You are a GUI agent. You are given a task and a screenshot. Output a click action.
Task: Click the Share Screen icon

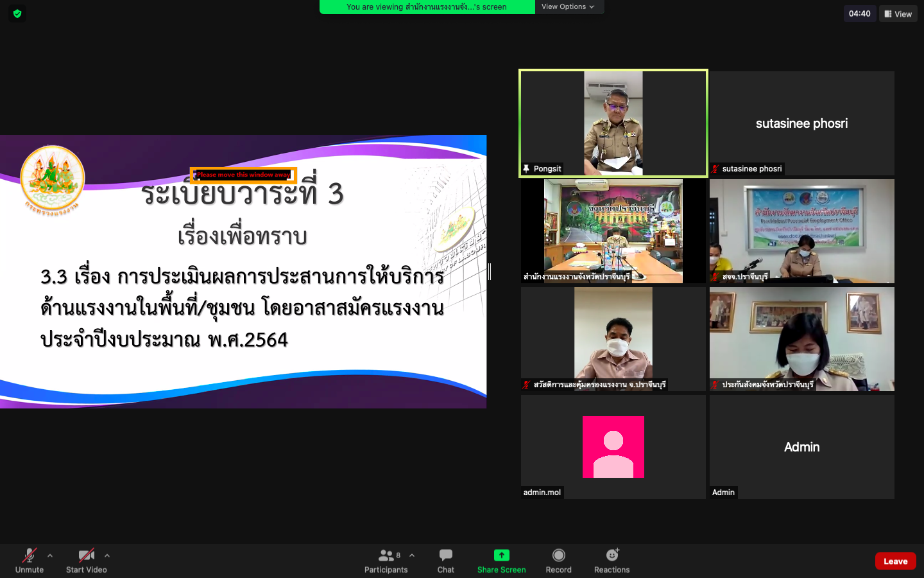click(501, 556)
